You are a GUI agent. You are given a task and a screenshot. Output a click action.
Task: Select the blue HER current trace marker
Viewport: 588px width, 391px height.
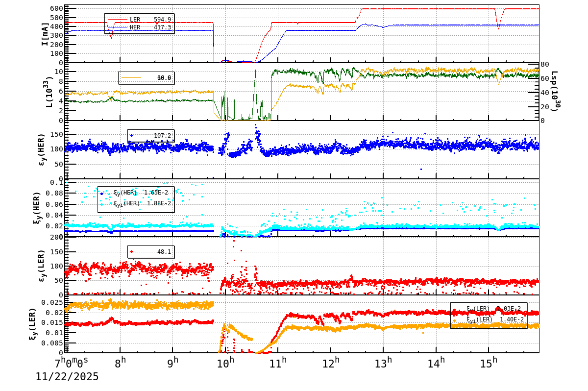pos(118,28)
